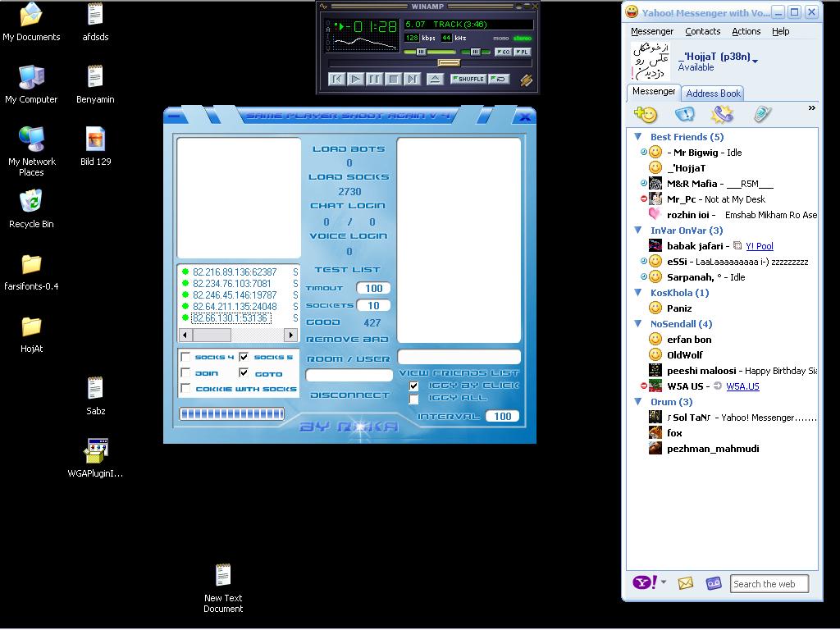This screenshot has width=840, height=630.
Task: Uncheck IGGY BY CLICK checkbox
Action: click(413, 386)
